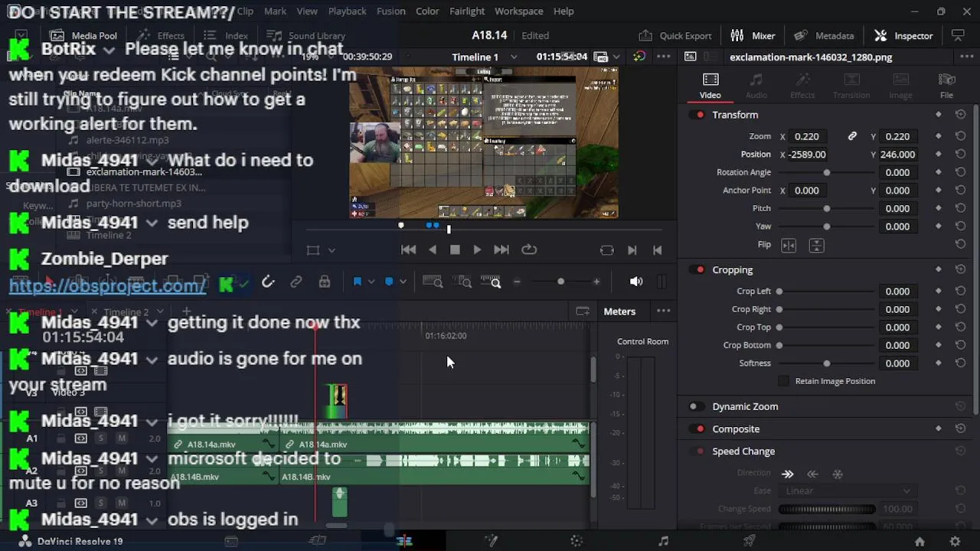Open the Mixer panel
980x551 pixels.
pyautogui.click(x=753, y=36)
